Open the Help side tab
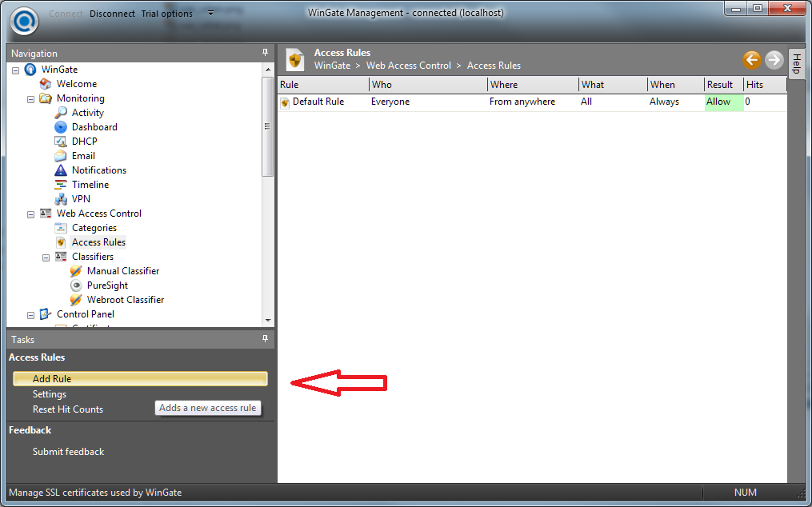 click(x=797, y=64)
